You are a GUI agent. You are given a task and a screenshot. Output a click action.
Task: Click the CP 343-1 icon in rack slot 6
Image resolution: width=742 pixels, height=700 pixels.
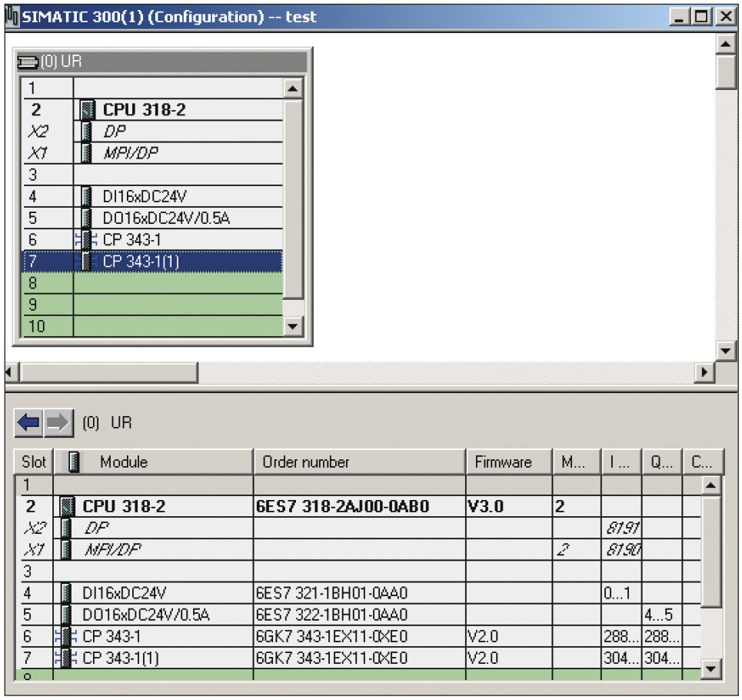coord(86,239)
